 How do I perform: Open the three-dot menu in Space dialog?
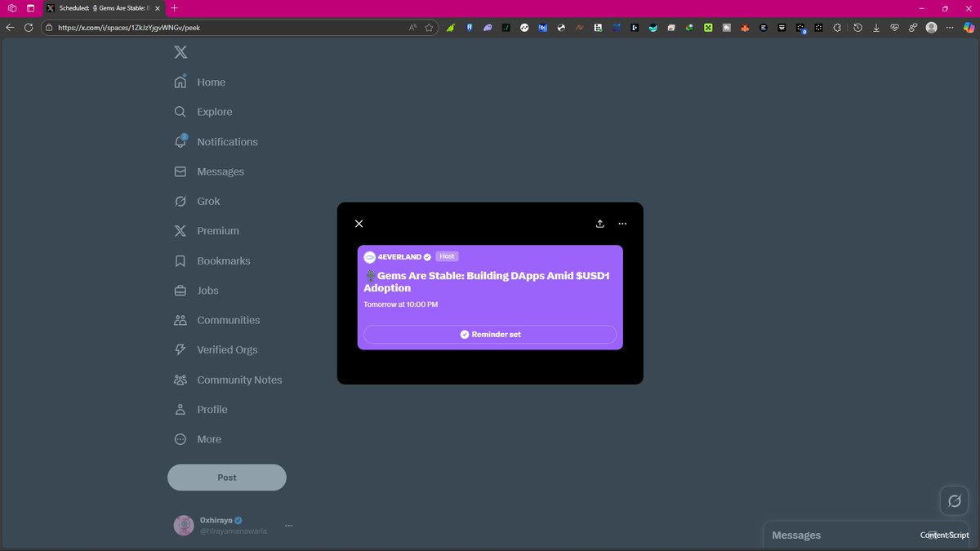point(622,224)
